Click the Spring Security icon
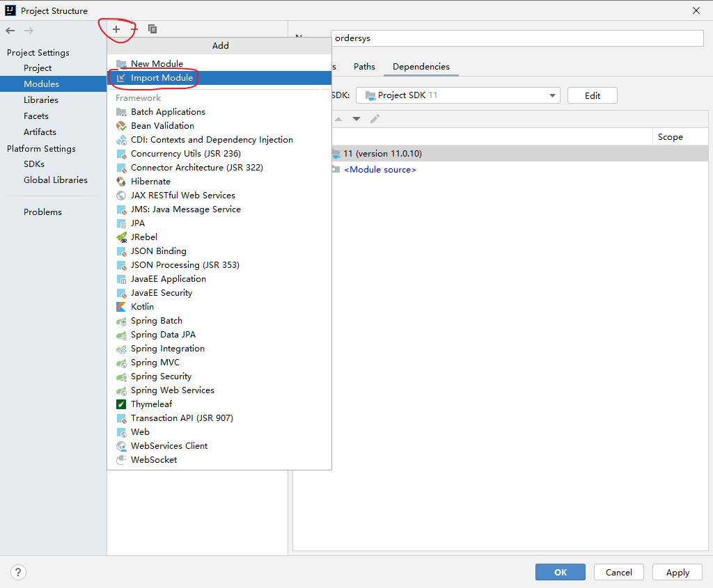713x588 pixels. (x=121, y=376)
